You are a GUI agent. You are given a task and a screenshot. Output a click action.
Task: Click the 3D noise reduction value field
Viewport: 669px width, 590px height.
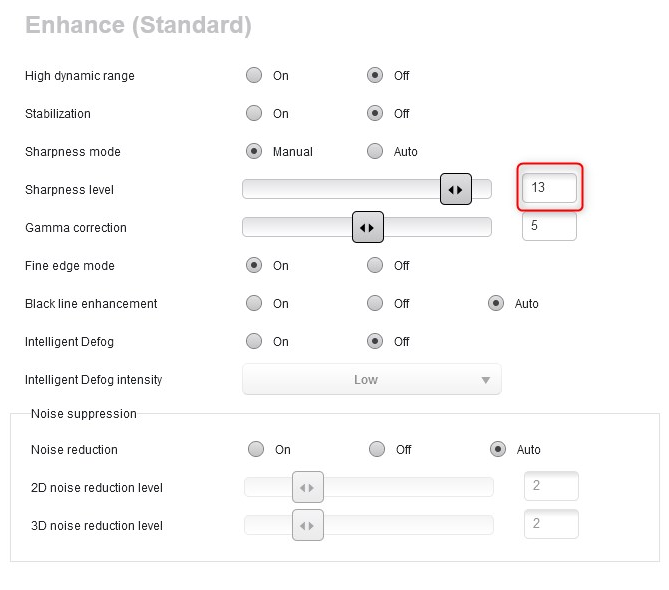point(551,524)
